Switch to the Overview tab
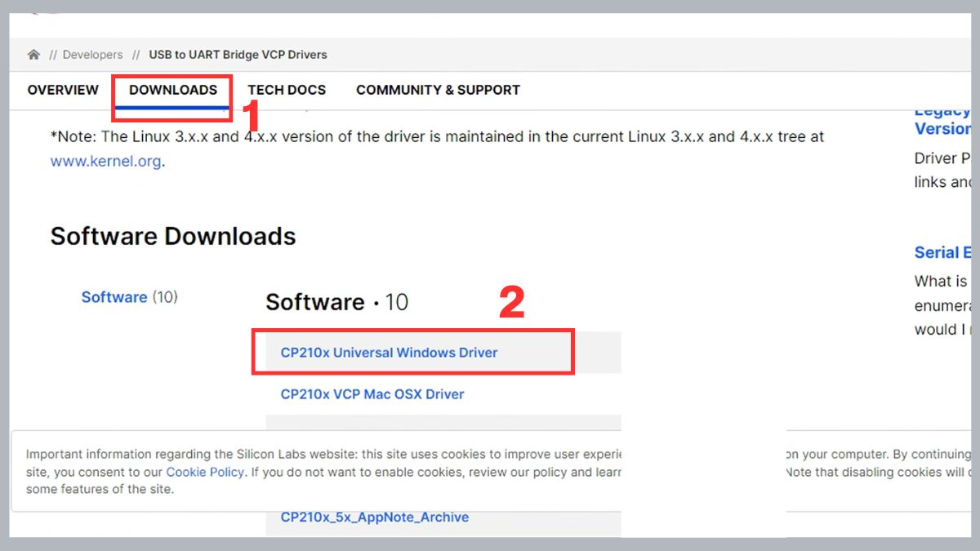This screenshot has height=551, width=980. pos(63,90)
